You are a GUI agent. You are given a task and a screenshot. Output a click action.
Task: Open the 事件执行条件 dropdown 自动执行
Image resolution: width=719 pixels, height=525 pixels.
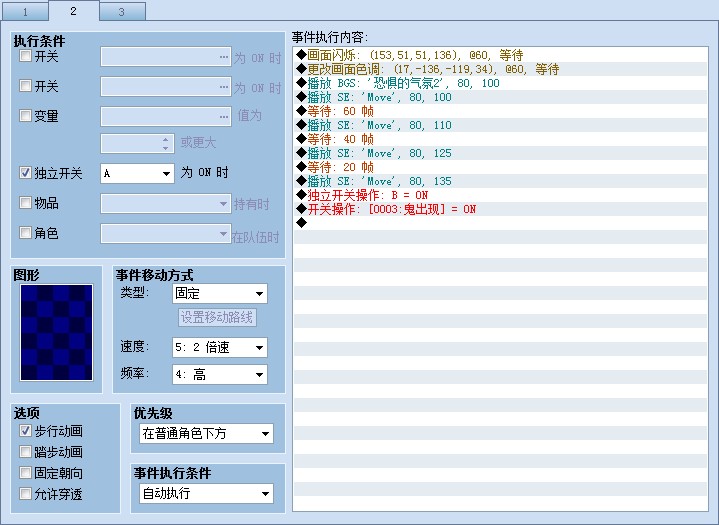206,493
